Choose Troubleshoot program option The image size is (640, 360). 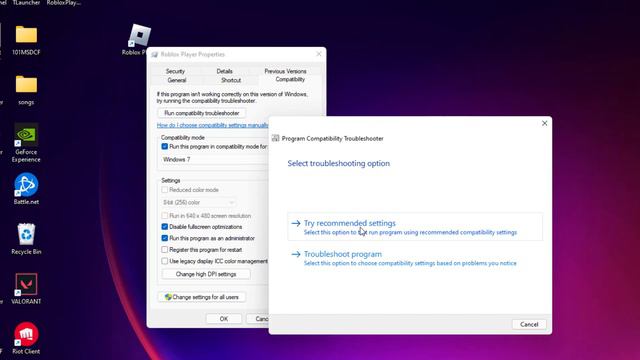pyautogui.click(x=415, y=258)
